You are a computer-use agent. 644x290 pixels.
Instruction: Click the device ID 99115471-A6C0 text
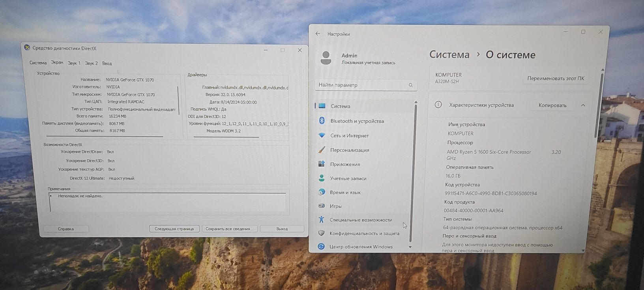pyautogui.click(x=490, y=194)
